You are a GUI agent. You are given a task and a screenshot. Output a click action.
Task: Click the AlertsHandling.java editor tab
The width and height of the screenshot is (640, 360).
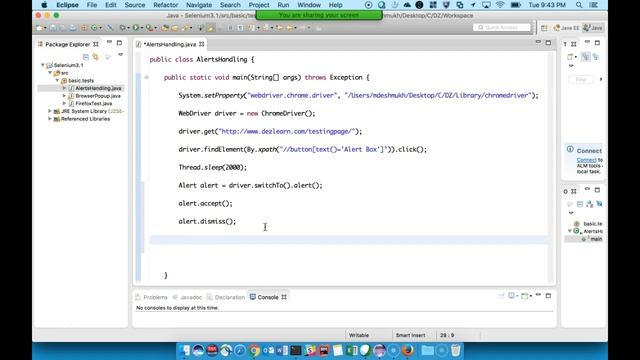170,44
